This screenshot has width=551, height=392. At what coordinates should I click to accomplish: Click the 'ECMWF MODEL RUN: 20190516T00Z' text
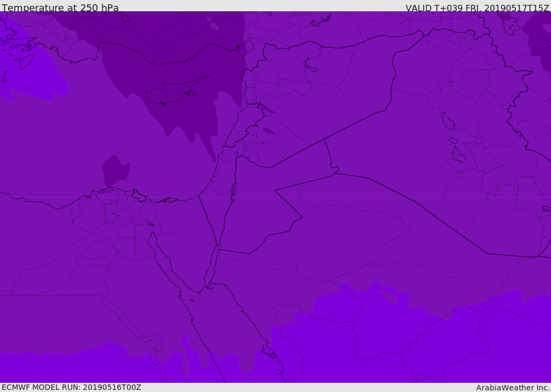coord(72,387)
